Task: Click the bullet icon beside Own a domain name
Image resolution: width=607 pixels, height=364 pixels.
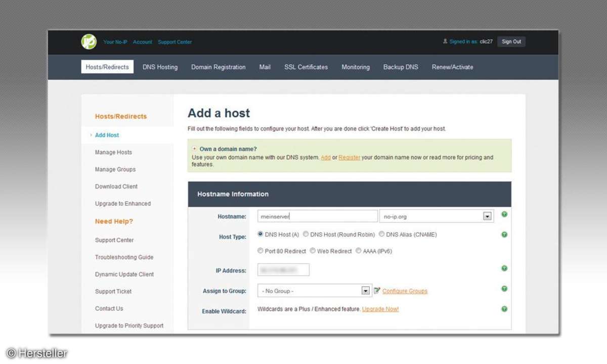Action: 195,149
